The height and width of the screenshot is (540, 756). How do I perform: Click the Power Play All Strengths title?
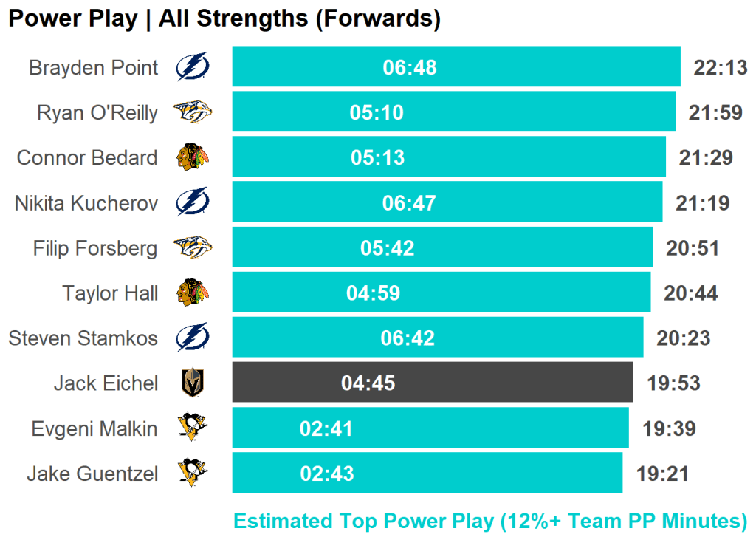tap(224, 18)
